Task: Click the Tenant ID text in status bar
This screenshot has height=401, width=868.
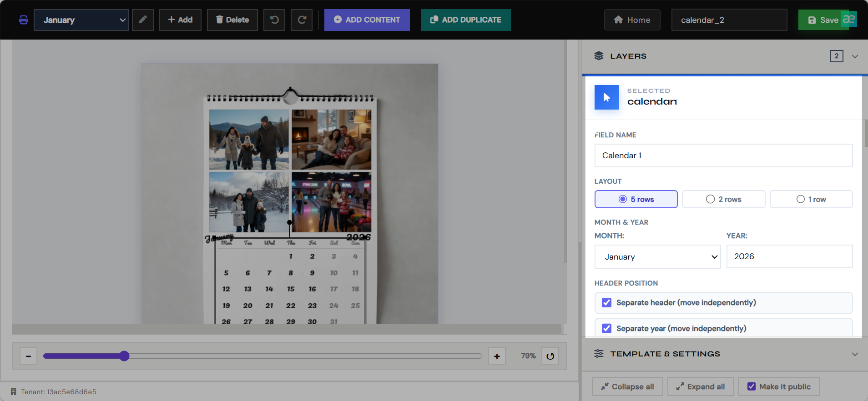Action: (x=59, y=391)
